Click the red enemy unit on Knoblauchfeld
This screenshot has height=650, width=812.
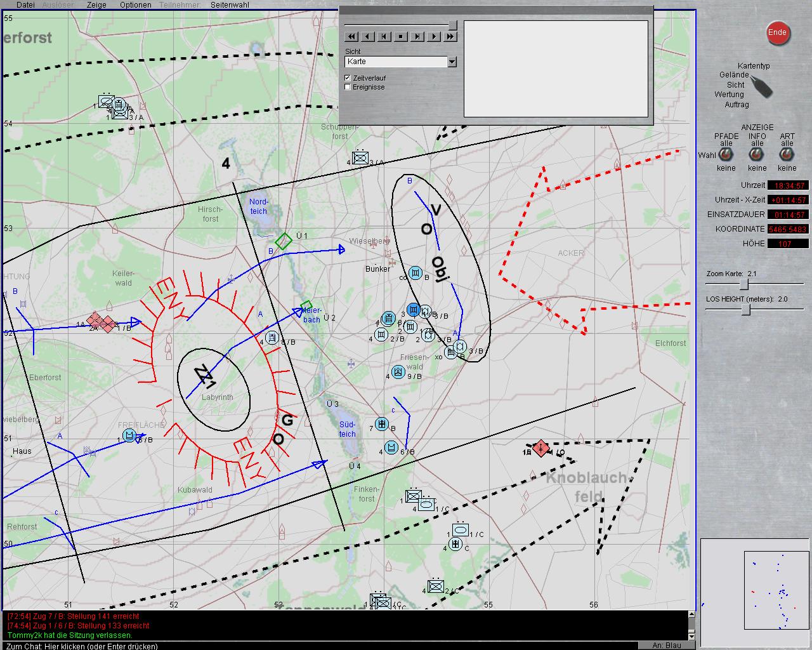click(x=540, y=448)
